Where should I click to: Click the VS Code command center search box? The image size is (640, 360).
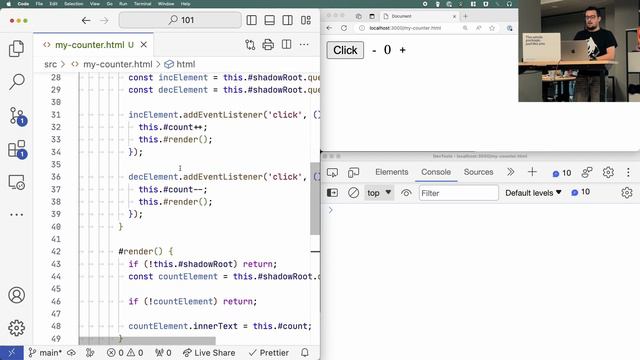[180, 20]
